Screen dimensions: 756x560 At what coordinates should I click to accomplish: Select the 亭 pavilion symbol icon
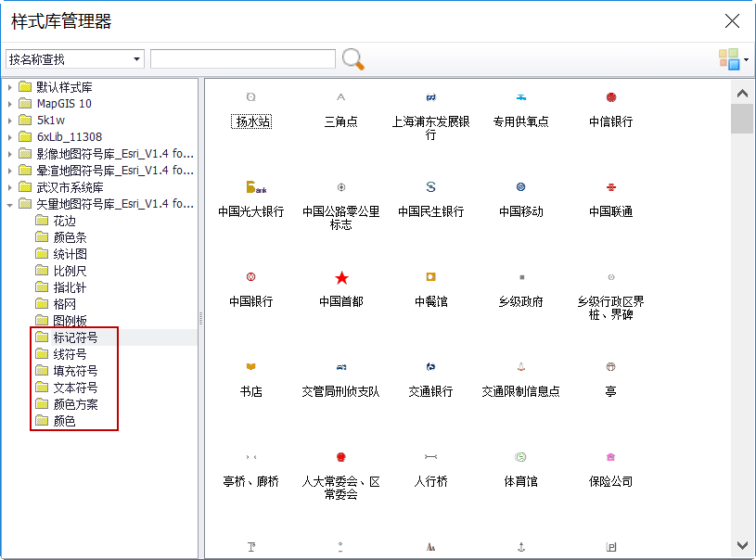click(611, 367)
